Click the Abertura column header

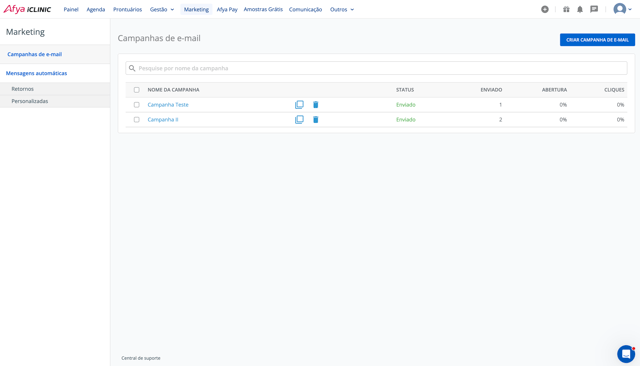click(x=554, y=90)
